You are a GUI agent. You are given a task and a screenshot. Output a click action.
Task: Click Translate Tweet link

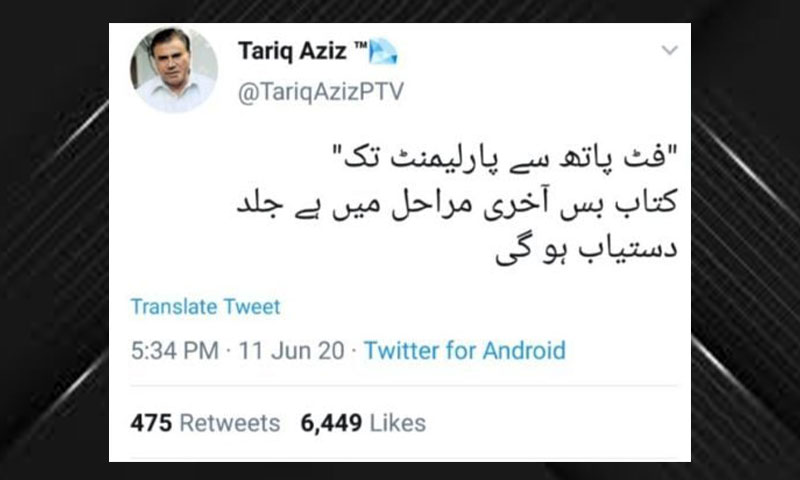click(206, 307)
